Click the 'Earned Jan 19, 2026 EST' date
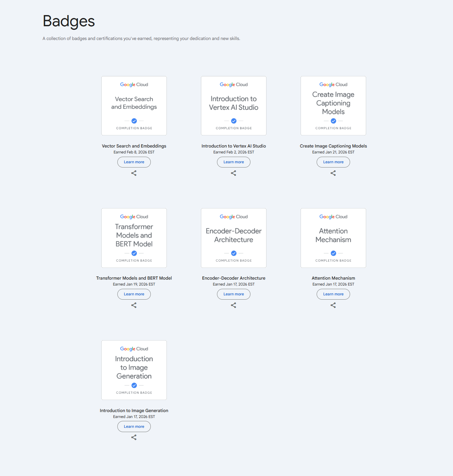 coord(134,284)
